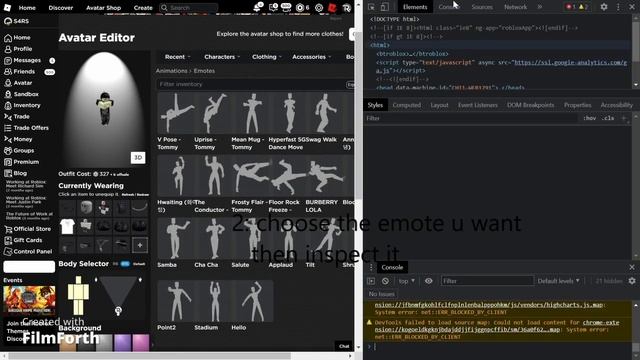
Task: Adjust the body selector triangle handle
Action: point(118,311)
